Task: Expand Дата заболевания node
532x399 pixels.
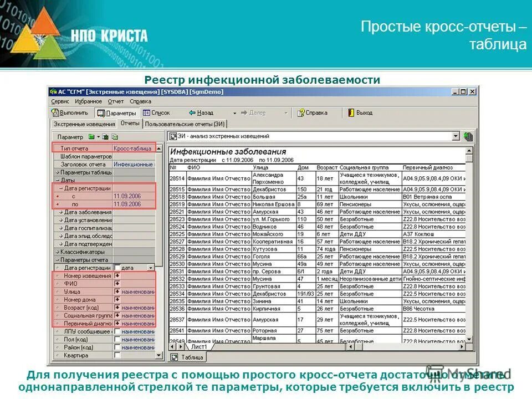Action: click(x=61, y=212)
